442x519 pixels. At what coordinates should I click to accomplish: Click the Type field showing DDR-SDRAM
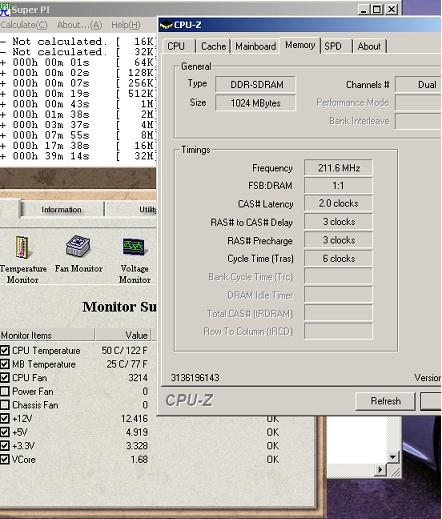coord(256,84)
